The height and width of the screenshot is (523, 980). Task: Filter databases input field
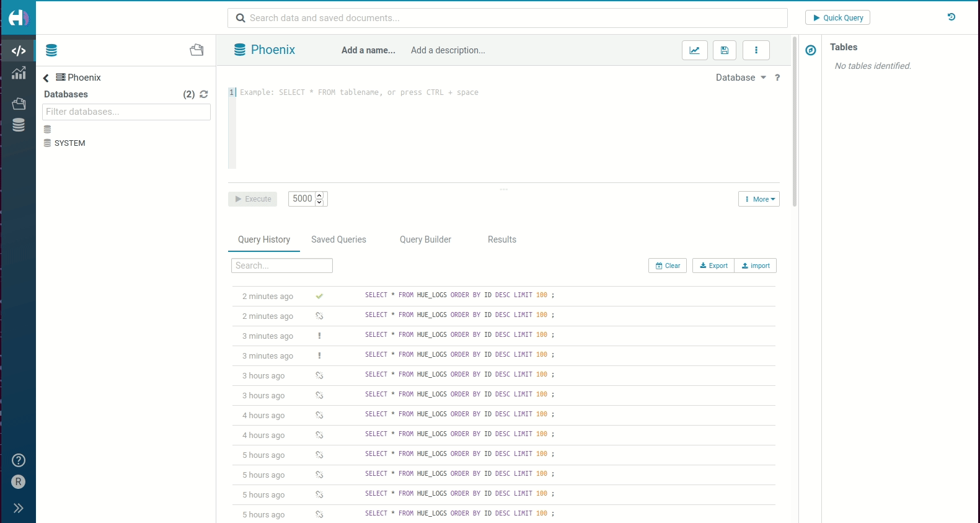[x=126, y=112]
